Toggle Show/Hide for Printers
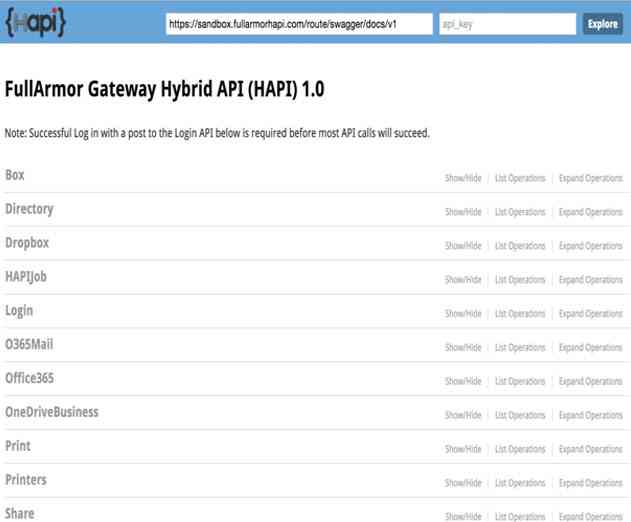 (x=463, y=483)
